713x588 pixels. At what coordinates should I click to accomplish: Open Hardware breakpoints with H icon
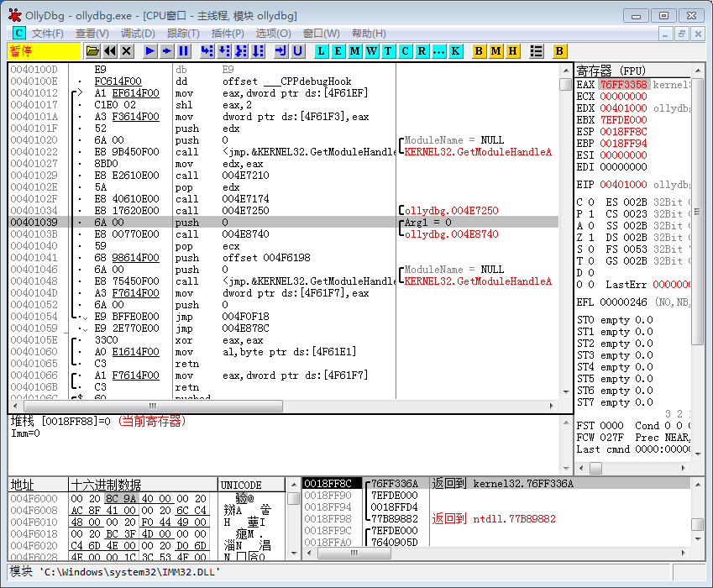[x=512, y=51]
